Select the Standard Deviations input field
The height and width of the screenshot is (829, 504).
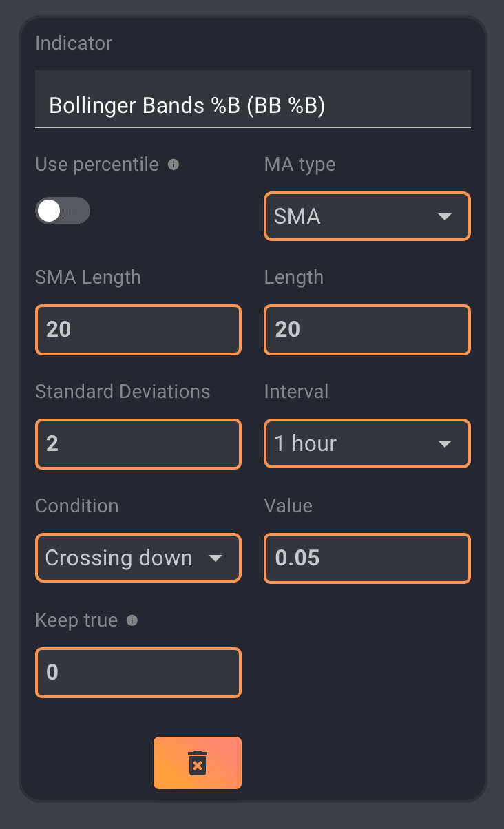(138, 444)
